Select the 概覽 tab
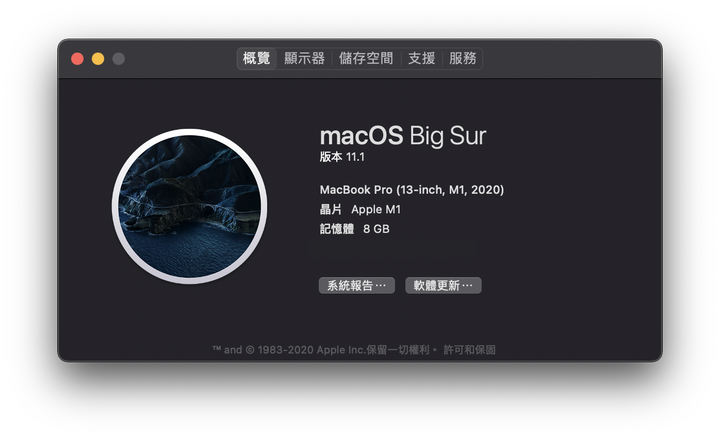Viewport: 720px width, 438px height. tap(257, 58)
